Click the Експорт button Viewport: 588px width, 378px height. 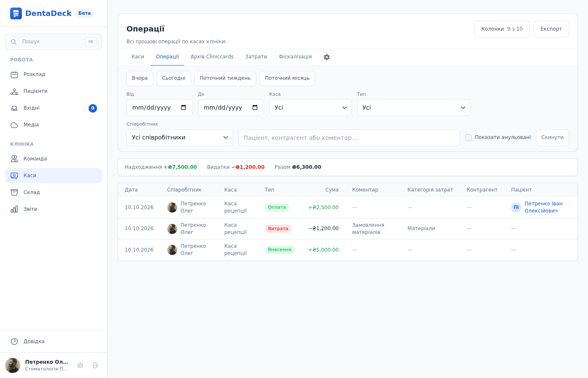[551, 29]
